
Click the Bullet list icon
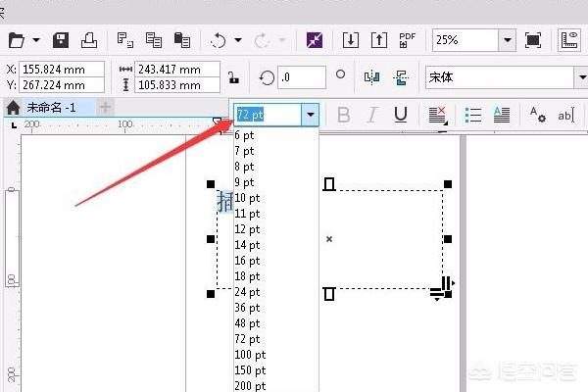473,115
